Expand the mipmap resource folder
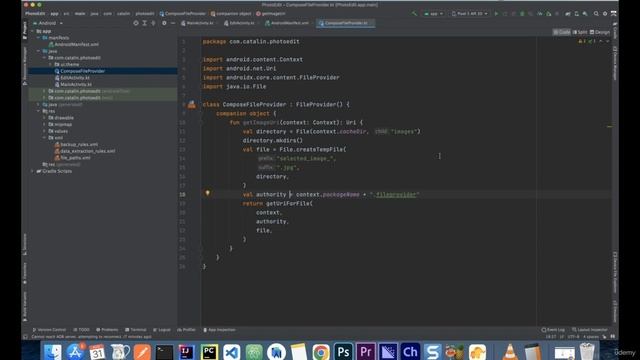This screenshot has height=360, width=640. click(x=44, y=124)
